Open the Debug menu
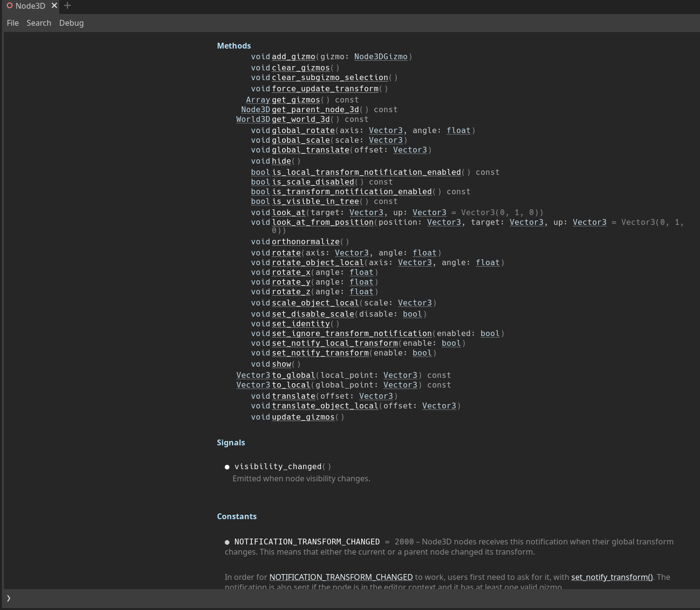Image resolution: width=700 pixels, height=610 pixels. [71, 23]
